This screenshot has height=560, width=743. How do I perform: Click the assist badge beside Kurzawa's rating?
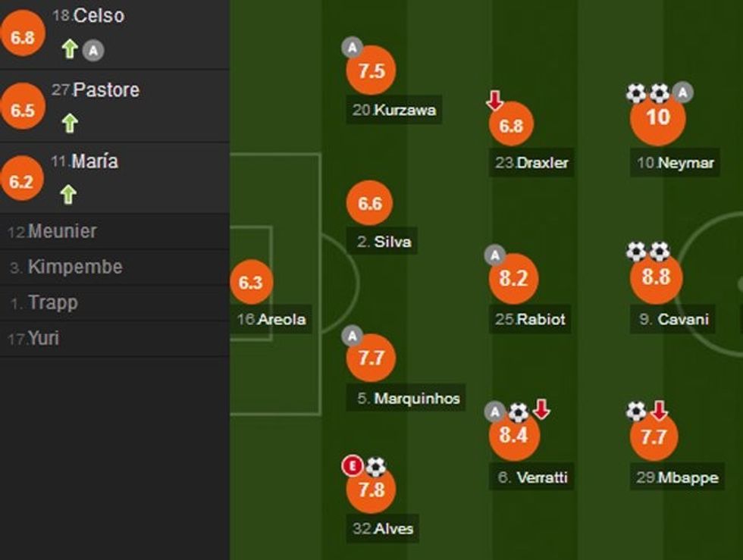352,48
